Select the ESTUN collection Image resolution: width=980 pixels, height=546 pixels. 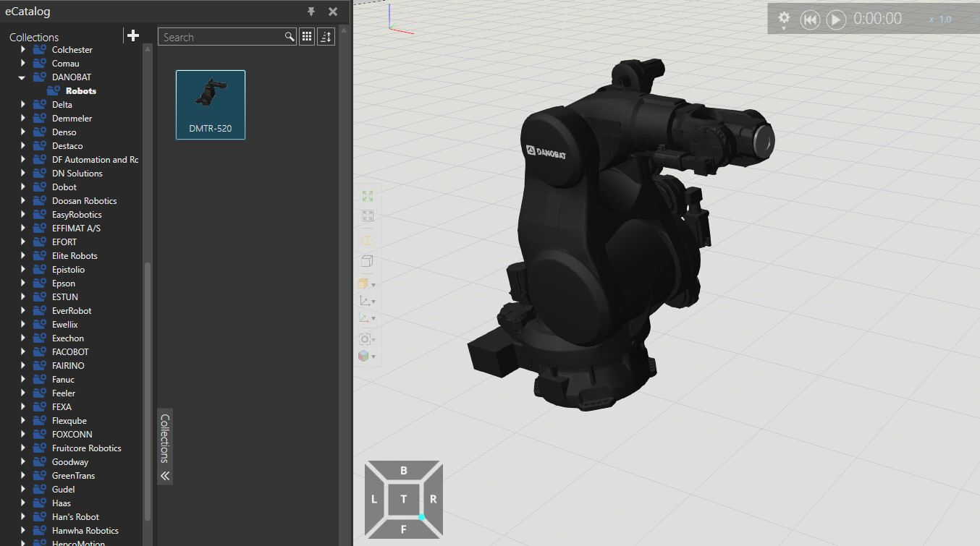tap(65, 297)
